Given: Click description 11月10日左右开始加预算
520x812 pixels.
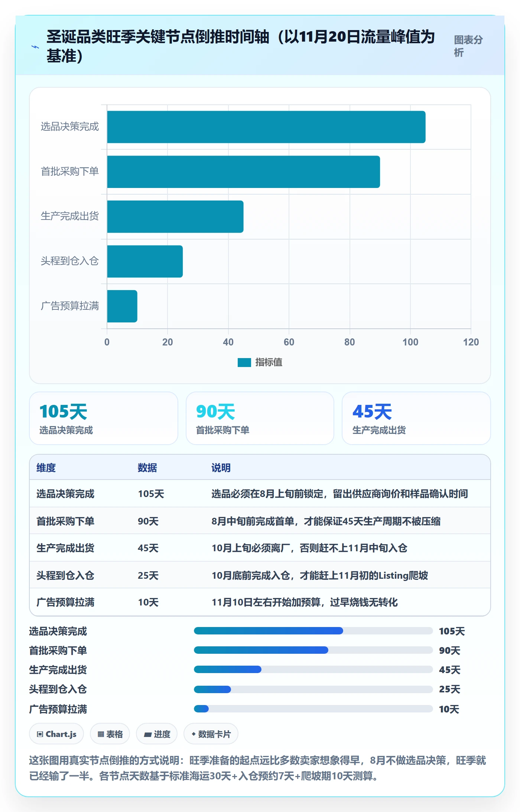Looking at the screenshot, I should [305, 602].
